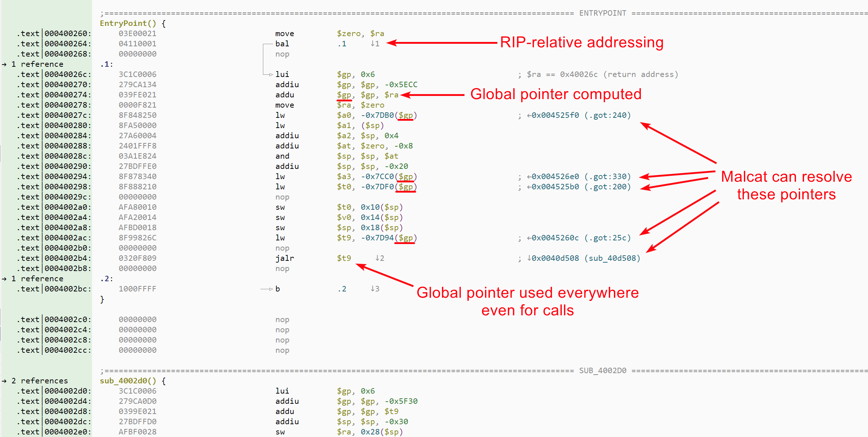Open the '2 references' entry for sub_4002d0

click(39, 381)
